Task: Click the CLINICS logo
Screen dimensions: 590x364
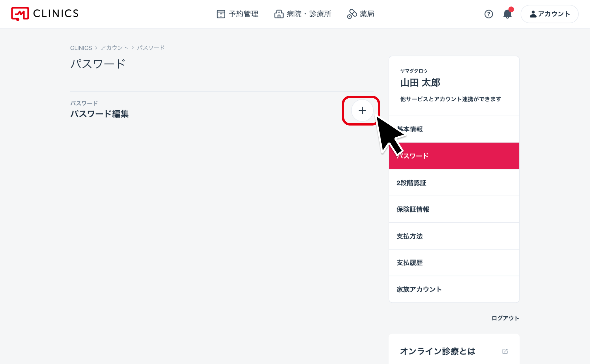Action: pos(45,13)
